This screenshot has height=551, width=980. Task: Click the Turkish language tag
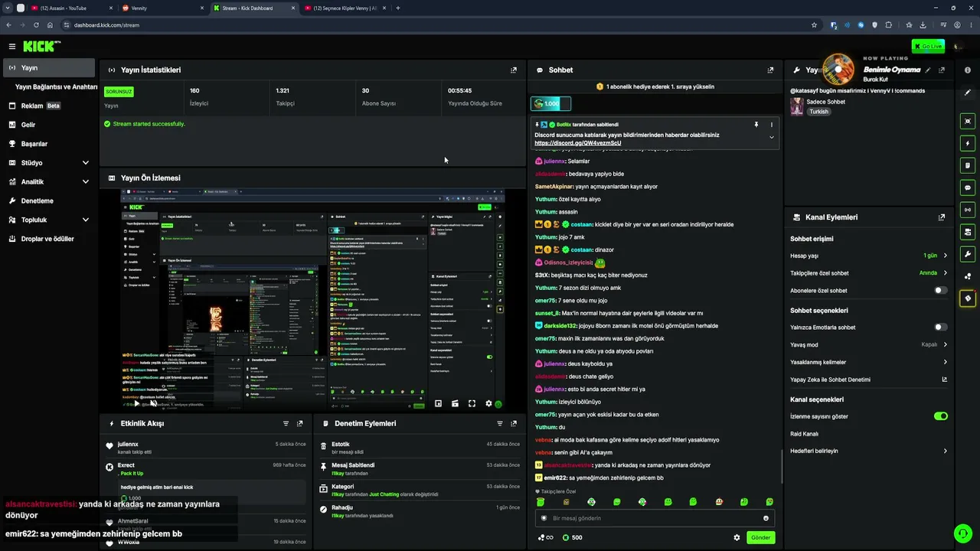819,112
